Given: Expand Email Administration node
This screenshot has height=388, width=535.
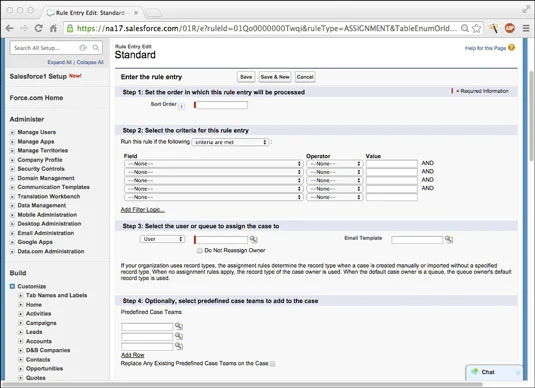Looking at the screenshot, I should coord(12,233).
